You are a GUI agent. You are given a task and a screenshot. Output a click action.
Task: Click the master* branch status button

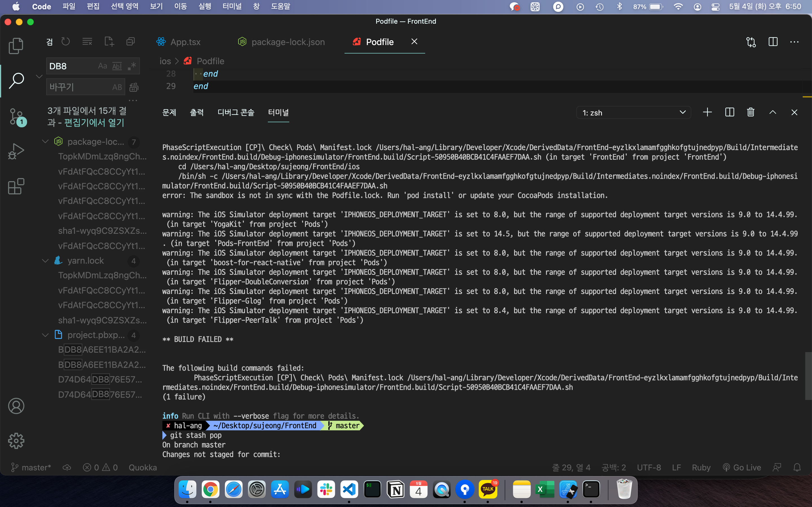tap(31, 468)
